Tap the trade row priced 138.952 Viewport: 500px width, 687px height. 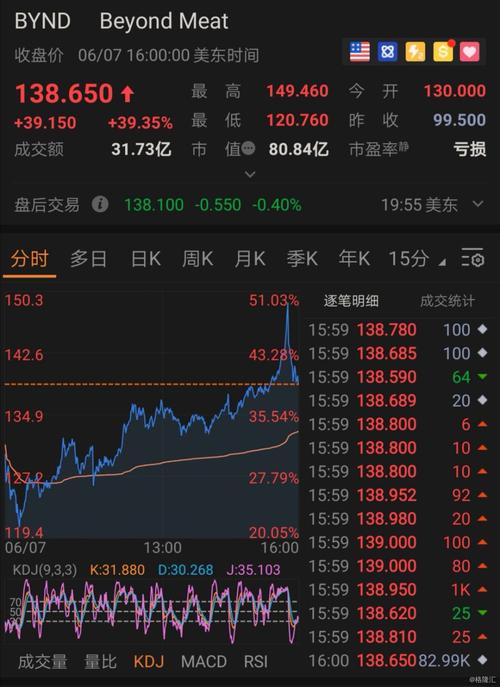click(x=397, y=496)
